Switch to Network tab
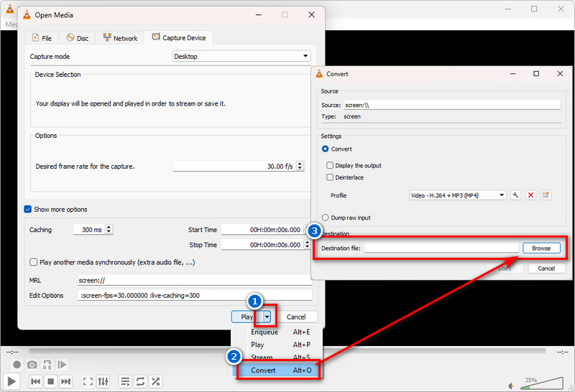575x392 pixels. (120, 38)
